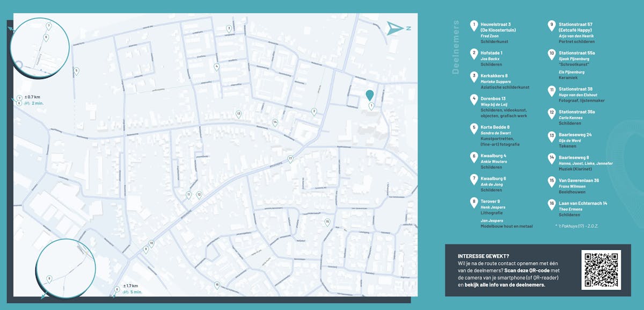Click the bottom-left circular inset map
This screenshot has width=644, height=310.
click(x=62, y=267)
